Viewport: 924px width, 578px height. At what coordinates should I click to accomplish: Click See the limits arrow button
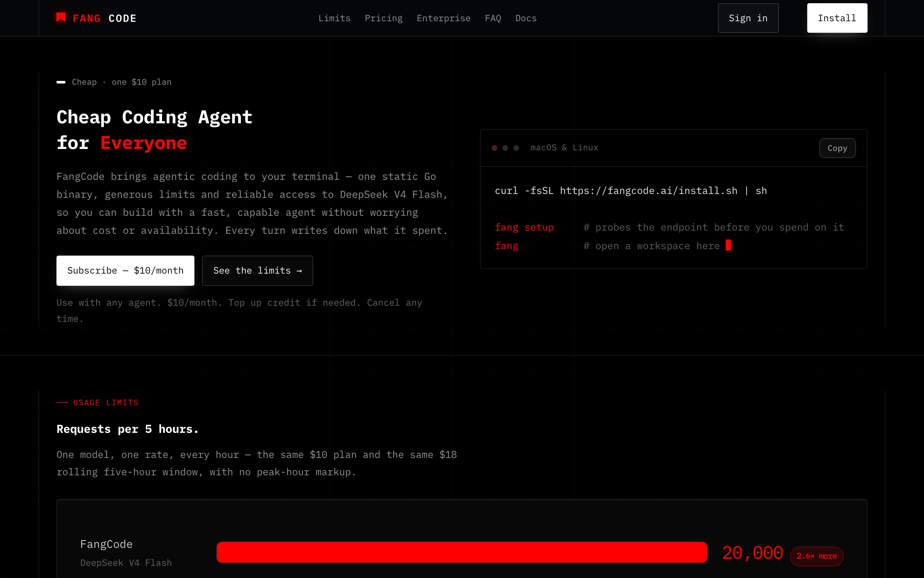pyautogui.click(x=257, y=271)
